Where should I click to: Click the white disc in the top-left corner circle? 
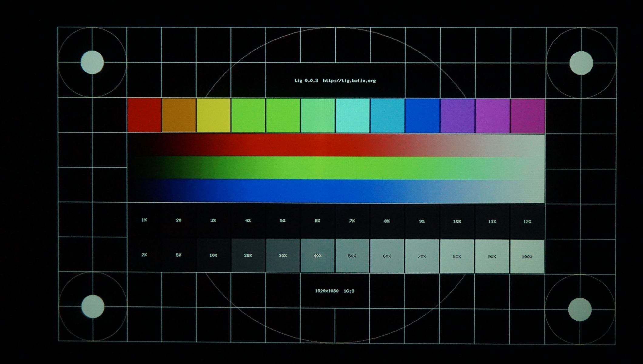click(92, 62)
